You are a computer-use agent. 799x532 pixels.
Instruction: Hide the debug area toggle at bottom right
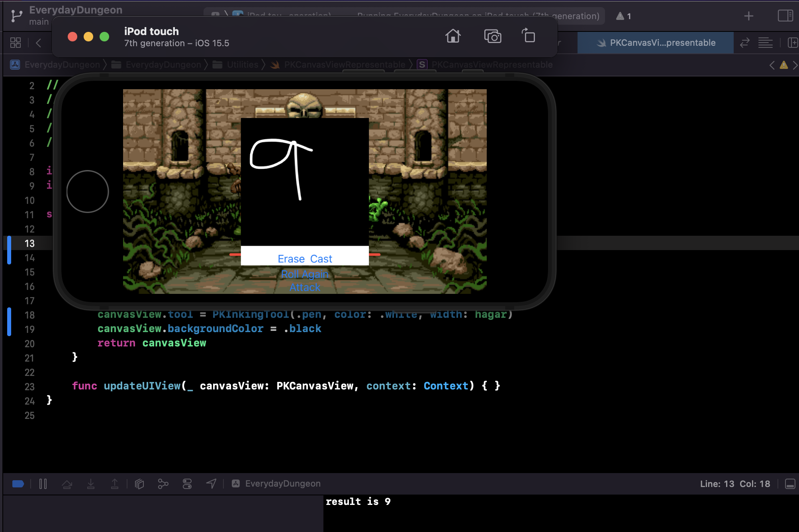(x=790, y=484)
